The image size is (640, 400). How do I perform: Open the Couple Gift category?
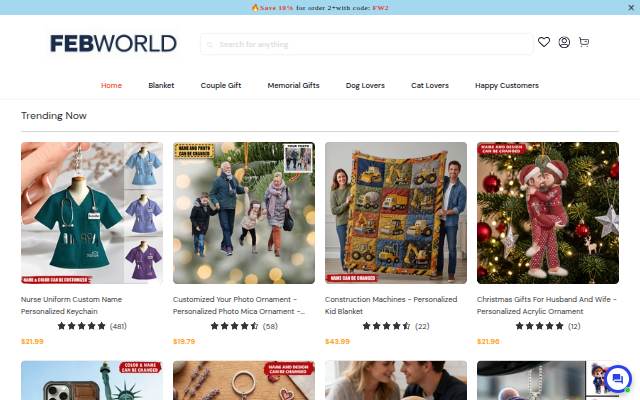[x=221, y=85]
